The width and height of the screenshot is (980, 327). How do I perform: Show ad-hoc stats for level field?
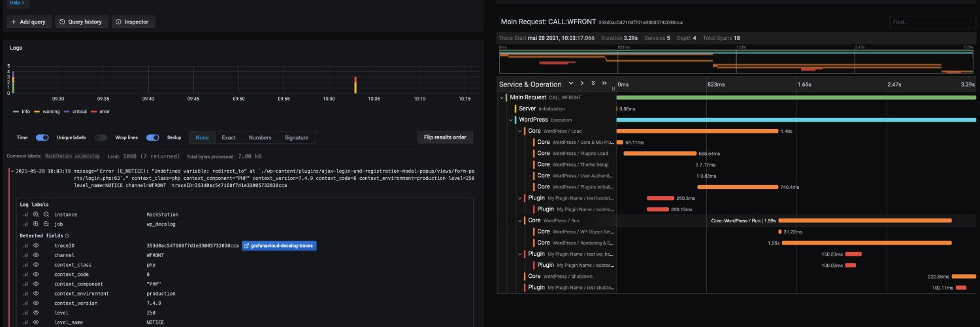[x=26, y=313]
